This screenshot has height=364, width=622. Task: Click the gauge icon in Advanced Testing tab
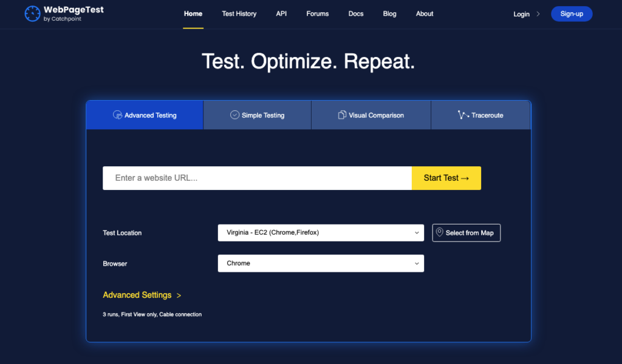point(117,115)
